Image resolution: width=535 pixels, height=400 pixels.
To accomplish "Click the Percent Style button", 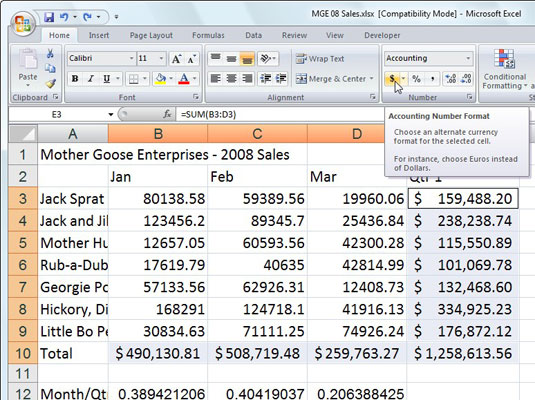I will click(x=416, y=79).
